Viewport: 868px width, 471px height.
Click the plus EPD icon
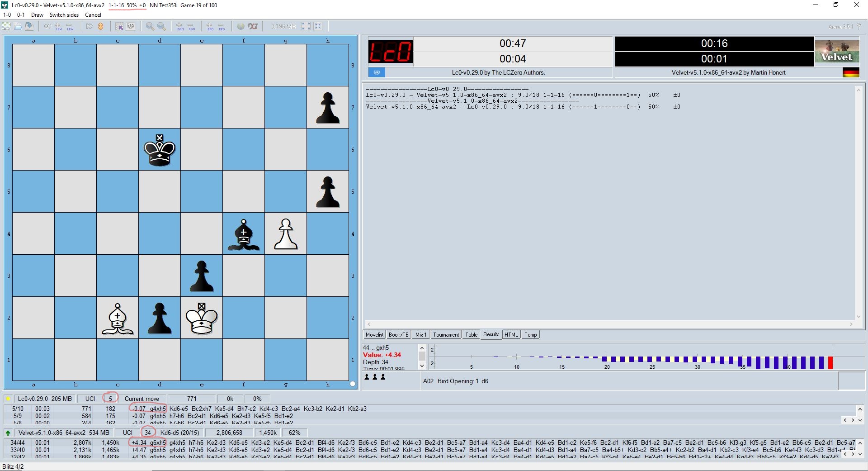click(210, 26)
